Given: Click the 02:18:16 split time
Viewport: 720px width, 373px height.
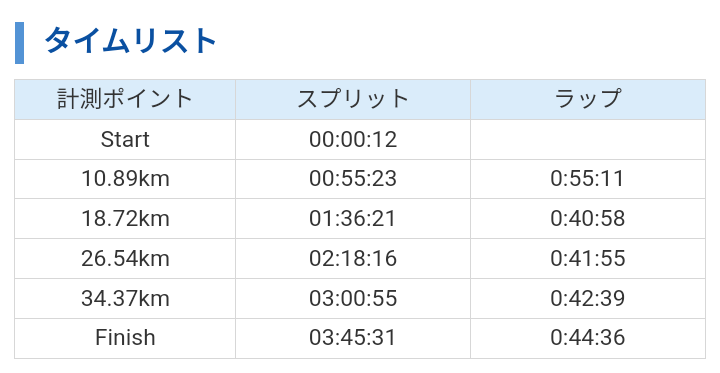Looking at the screenshot, I should [x=353, y=259].
